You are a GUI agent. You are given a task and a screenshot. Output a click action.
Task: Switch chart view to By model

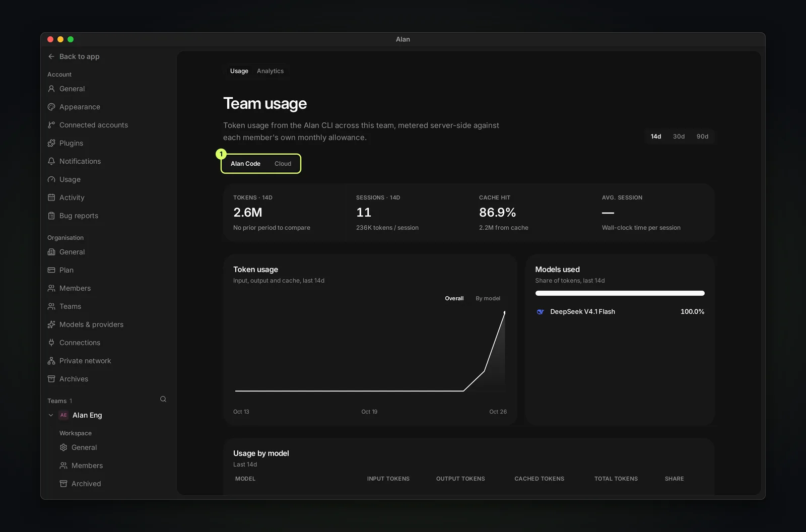point(488,298)
